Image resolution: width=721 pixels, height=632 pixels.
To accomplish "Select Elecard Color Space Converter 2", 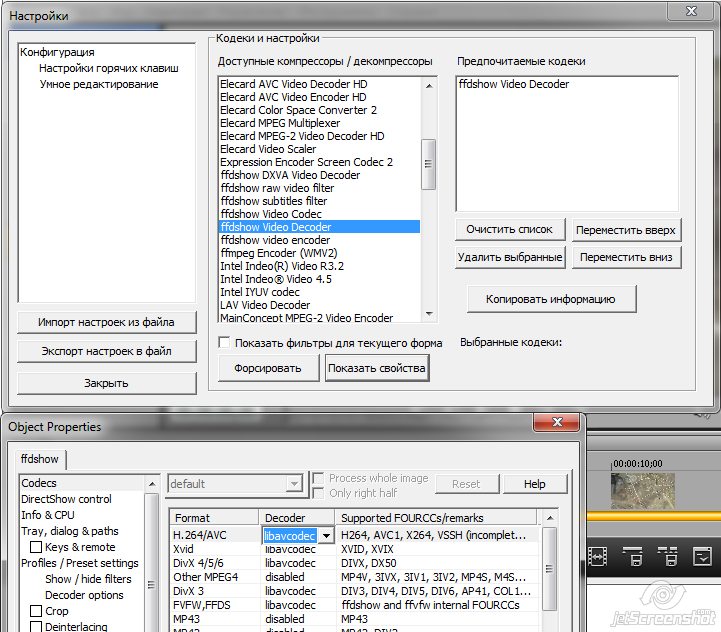I will [298, 110].
